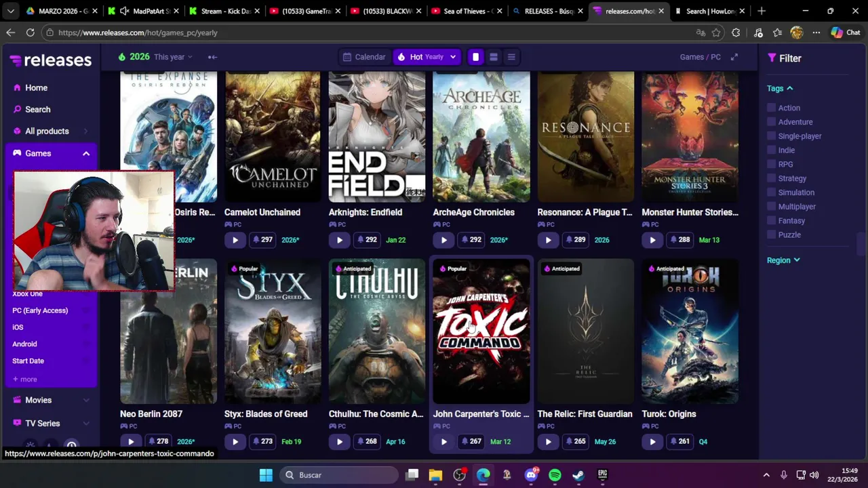Follow Turok: Origins with bell 261
868x488 pixels.
pos(679,442)
